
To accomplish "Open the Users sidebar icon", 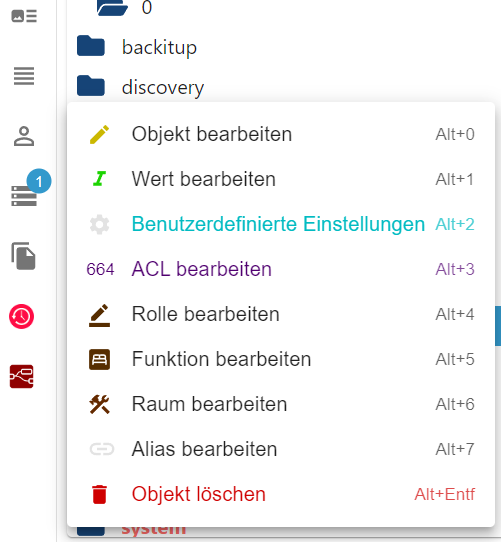I will tap(24, 136).
